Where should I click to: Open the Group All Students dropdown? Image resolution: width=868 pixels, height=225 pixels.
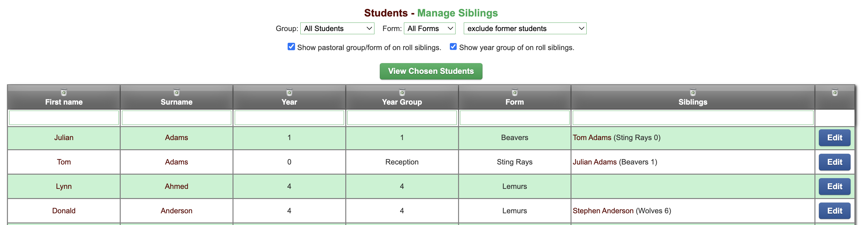pyautogui.click(x=337, y=28)
